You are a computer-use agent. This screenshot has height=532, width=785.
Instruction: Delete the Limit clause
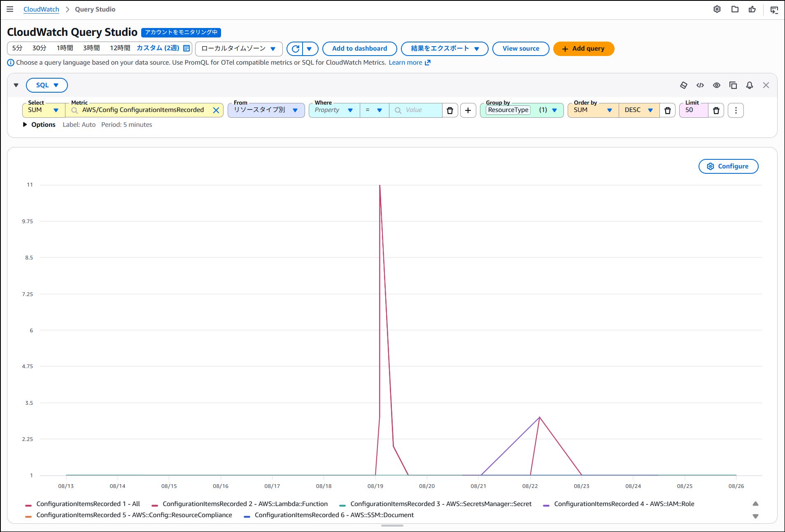click(716, 110)
